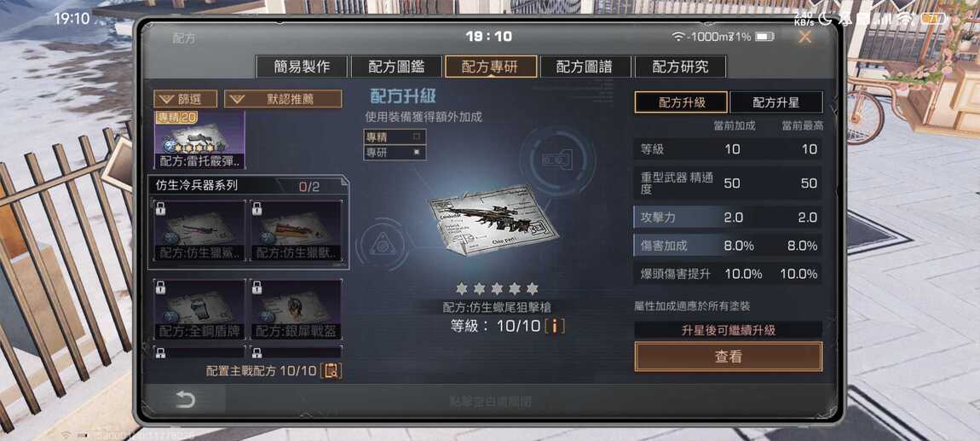Select the locked 全鋼盾牌 recipe icon

[199, 309]
